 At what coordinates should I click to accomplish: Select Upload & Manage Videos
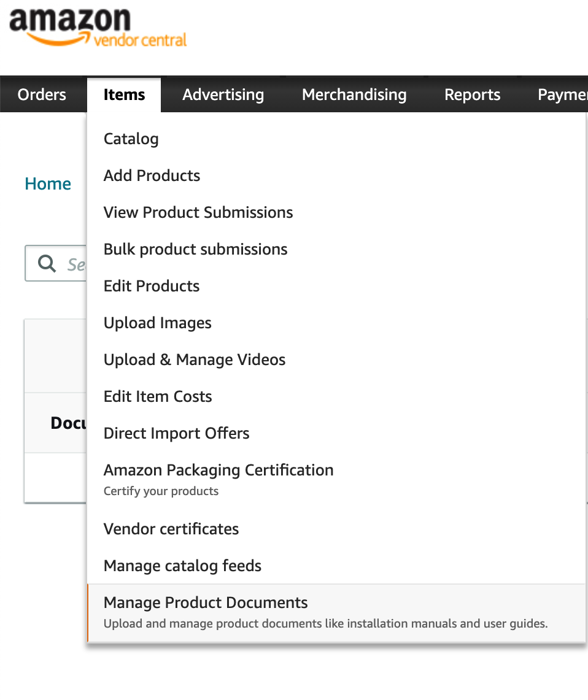194,360
